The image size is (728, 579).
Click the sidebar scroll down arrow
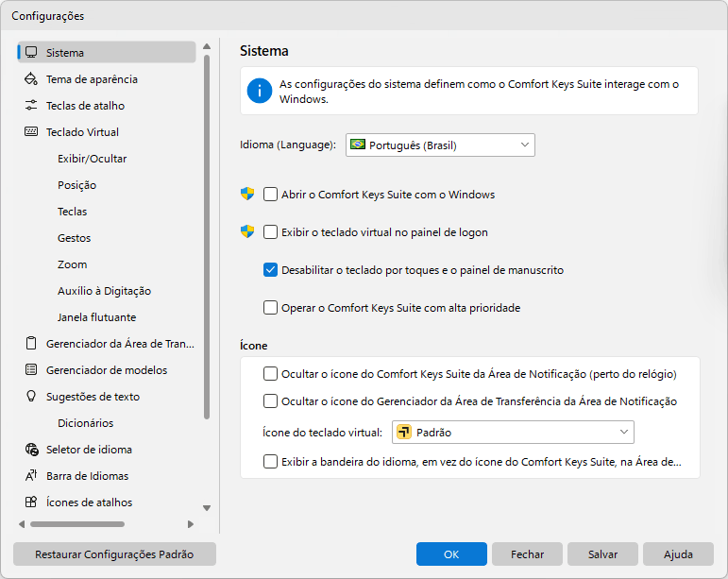point(207,508)
